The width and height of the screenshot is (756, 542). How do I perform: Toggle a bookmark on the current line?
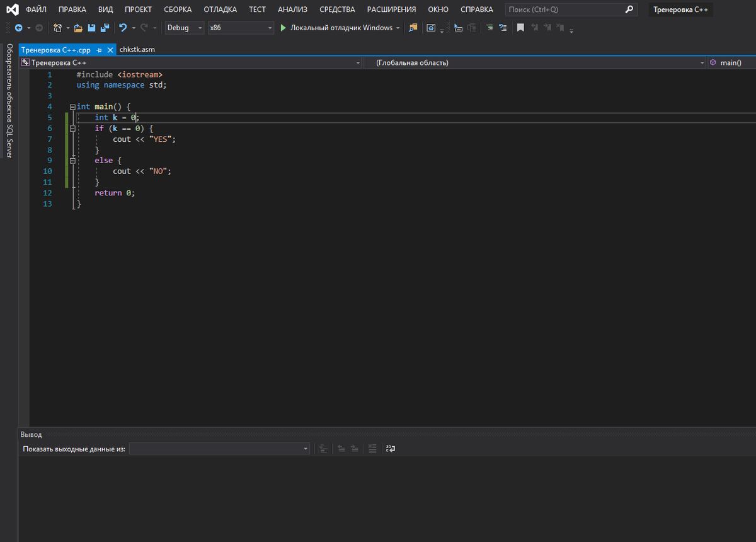tap(520, 28)
